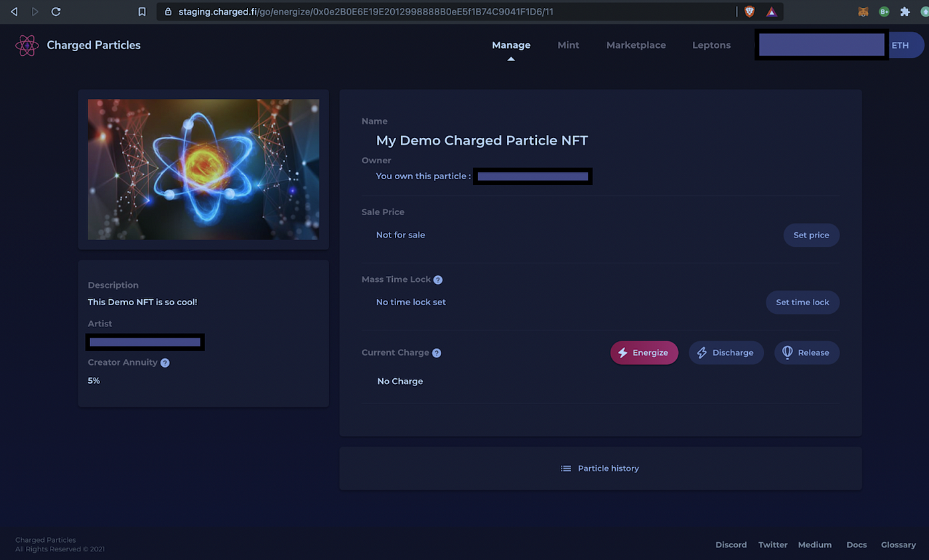This screenshot has width=929, height=560.
Task: Click the Brave shields lion icon
Action: [749, 11]
